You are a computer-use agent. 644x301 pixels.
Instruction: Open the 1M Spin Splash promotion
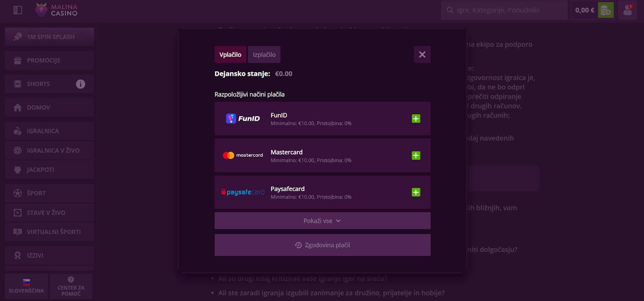point(50,37)
